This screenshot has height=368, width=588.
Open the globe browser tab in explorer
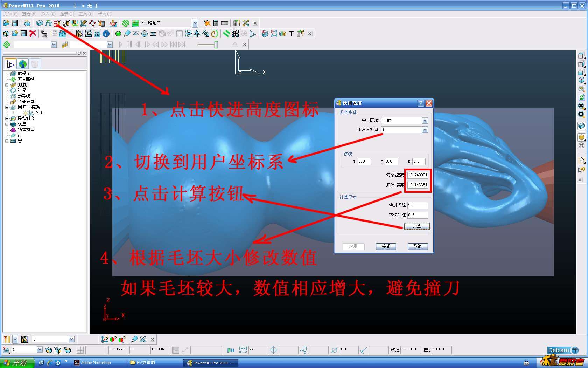[x=23, y=64]
